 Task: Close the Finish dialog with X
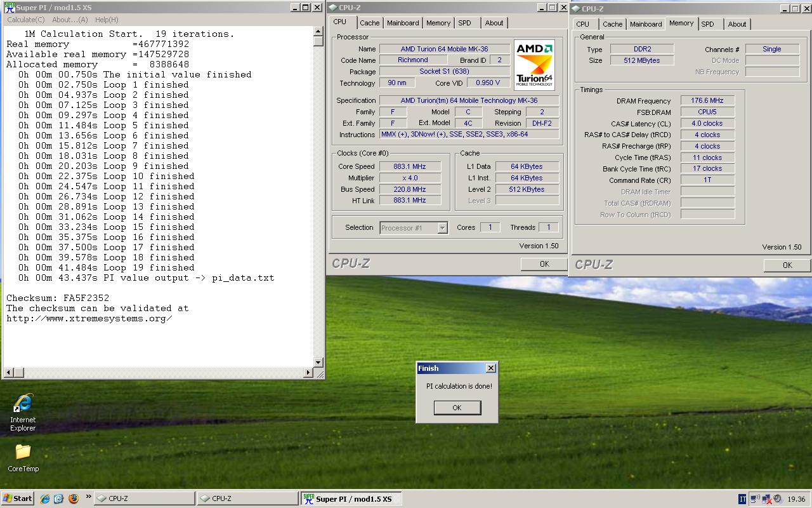[490, 368]
